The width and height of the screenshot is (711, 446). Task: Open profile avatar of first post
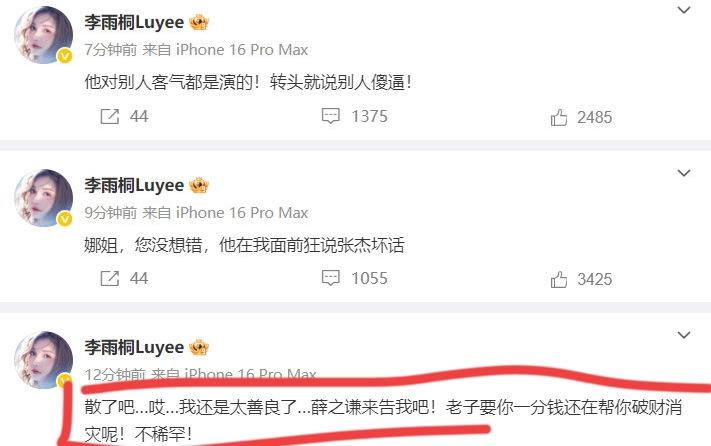click(44, 35)
